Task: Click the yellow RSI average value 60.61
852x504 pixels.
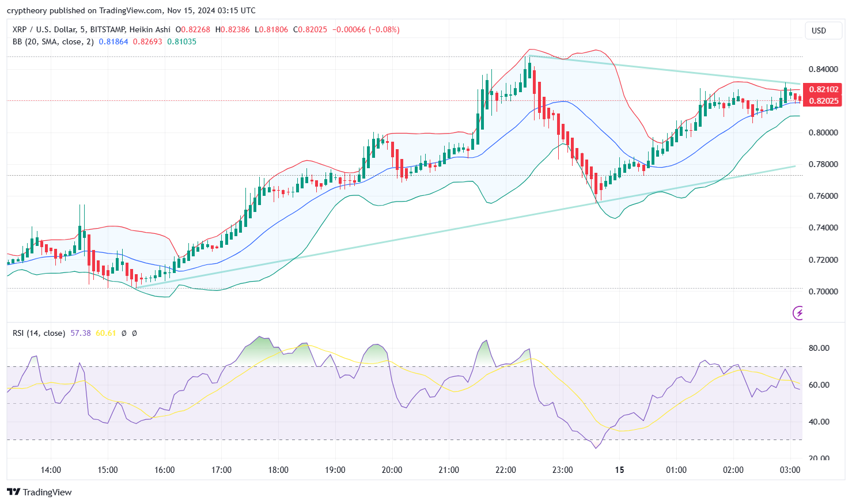Action: click(106, 333)
